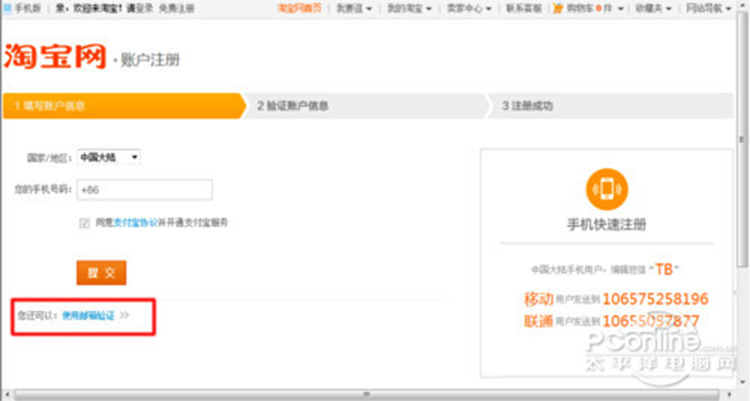Expand the 收藏夹 menu

coord(654,9)
